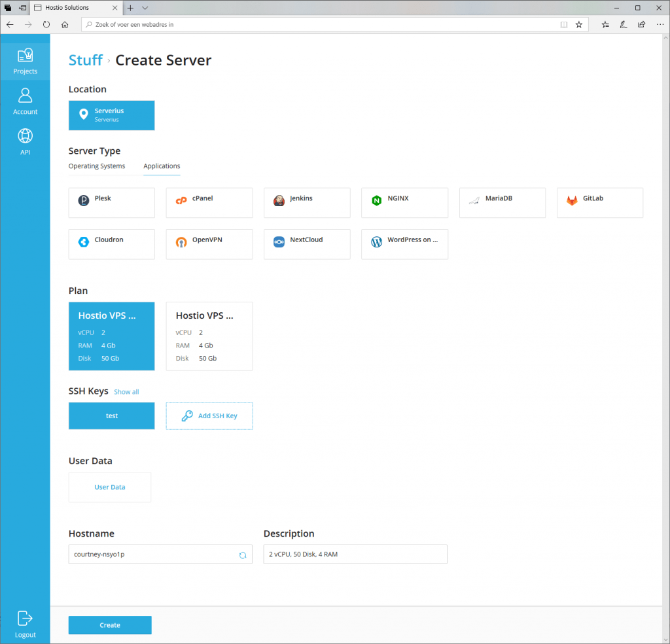Log out using the Logout icon
The image size is (670, 644).
[x=26, y=624]
